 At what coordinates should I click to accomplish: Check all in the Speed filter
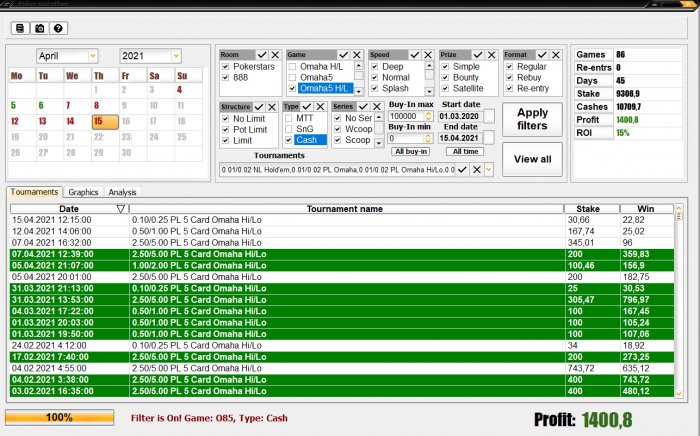click(x=415, y=55)
